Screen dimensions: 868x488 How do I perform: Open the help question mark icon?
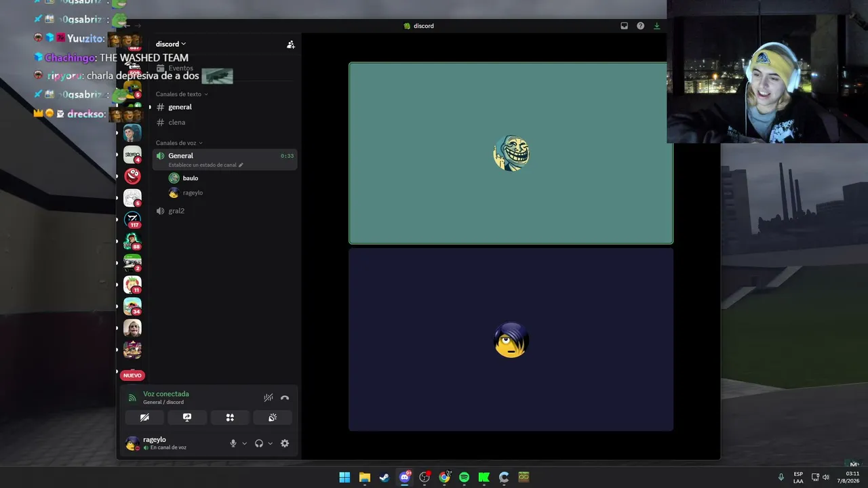click(x=640, y=26)
